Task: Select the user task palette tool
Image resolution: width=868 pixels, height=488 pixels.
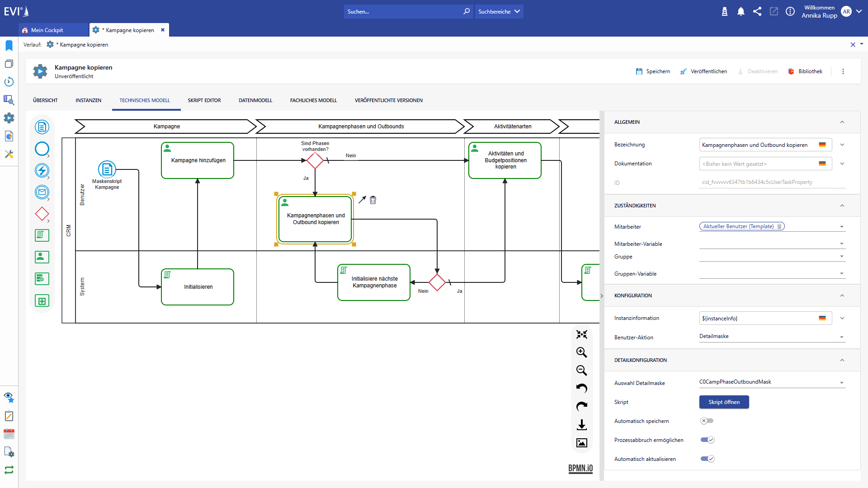Action: tap(42, 257)
